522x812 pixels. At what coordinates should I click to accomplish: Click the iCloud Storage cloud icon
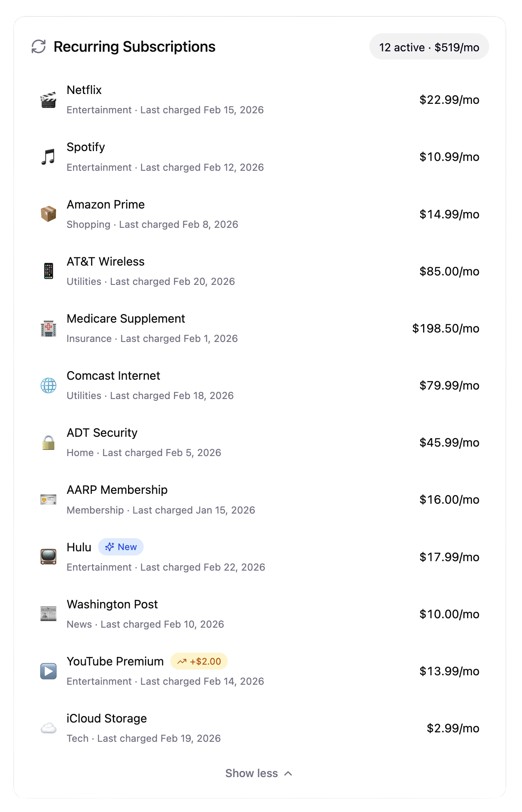48,728
